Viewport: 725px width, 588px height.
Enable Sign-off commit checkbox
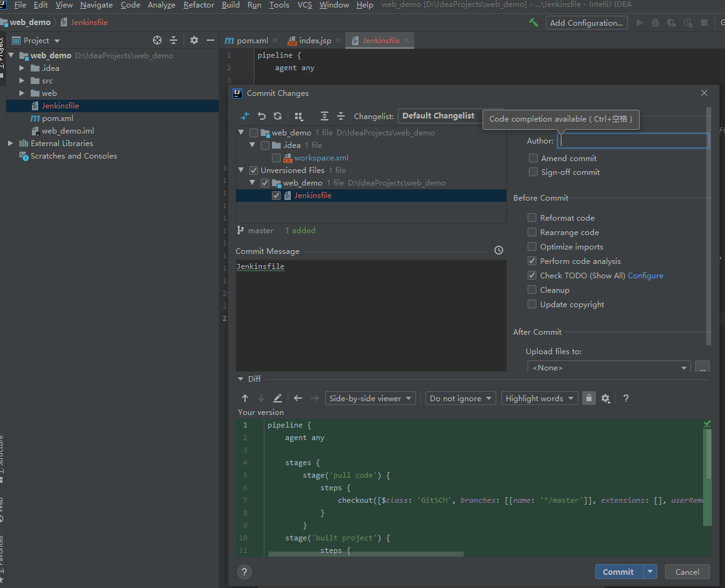[x=533, y=172]
